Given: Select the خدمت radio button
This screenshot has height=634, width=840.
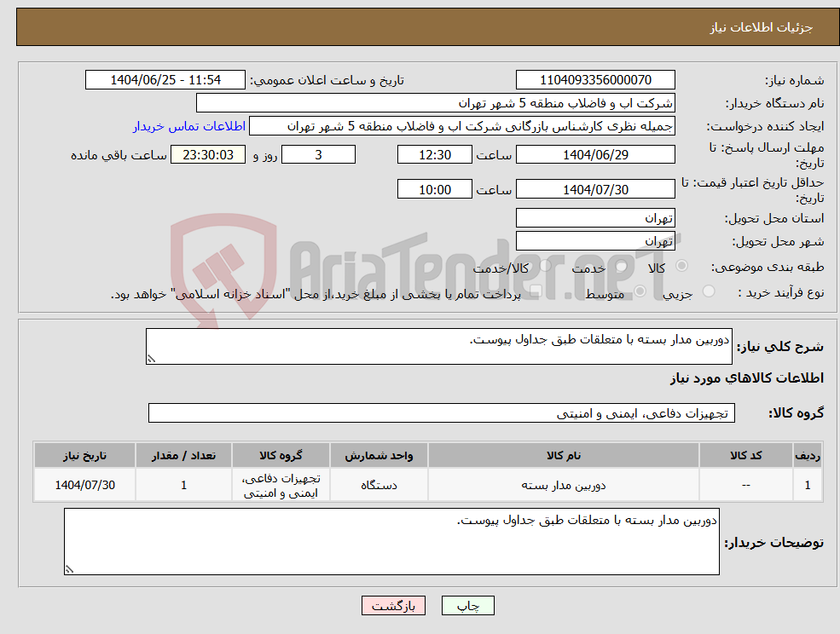Looking at the screenshot, I should pyautogui.click(x=621, y=266).
